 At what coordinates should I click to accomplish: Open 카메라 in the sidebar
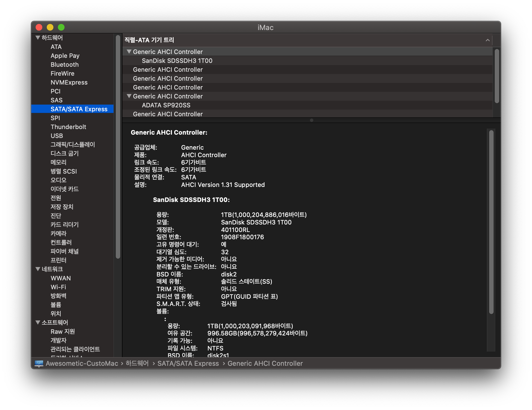[58, 233]
